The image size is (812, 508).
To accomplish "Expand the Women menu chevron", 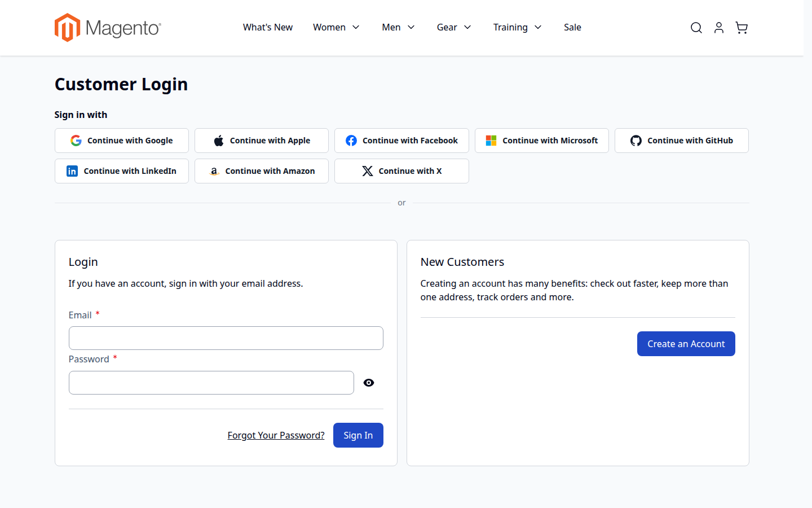I will pyautogui.click(x=356, y=27).
